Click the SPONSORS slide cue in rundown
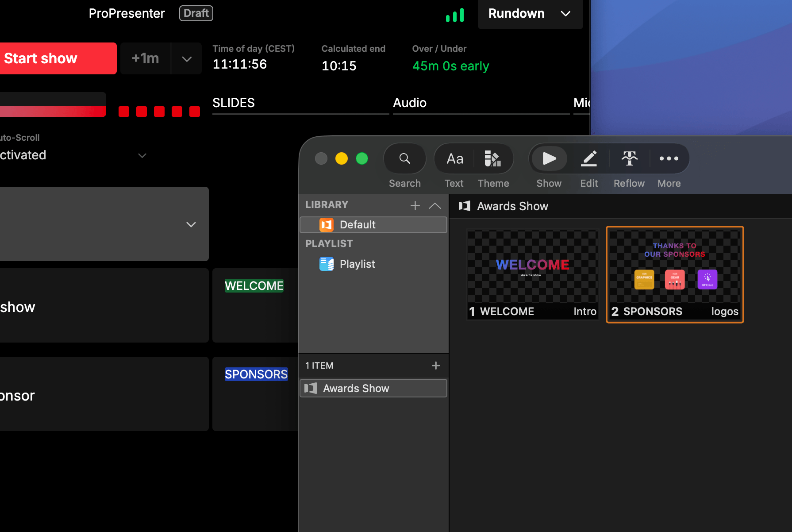792x532 pixels. pos(256,374)
